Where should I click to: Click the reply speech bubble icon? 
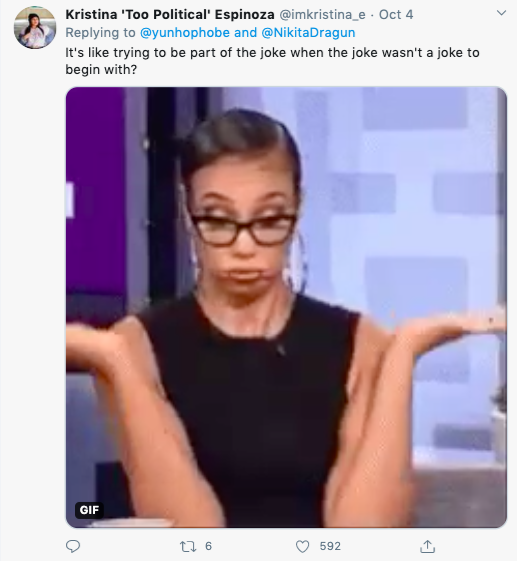coord(73,546)
